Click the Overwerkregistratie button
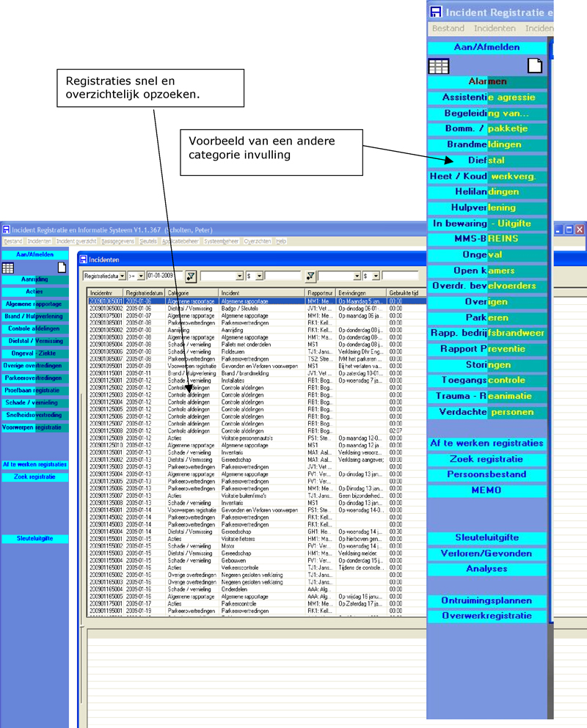The width and height of the screenshot is (587, 728). coord(487,616)
